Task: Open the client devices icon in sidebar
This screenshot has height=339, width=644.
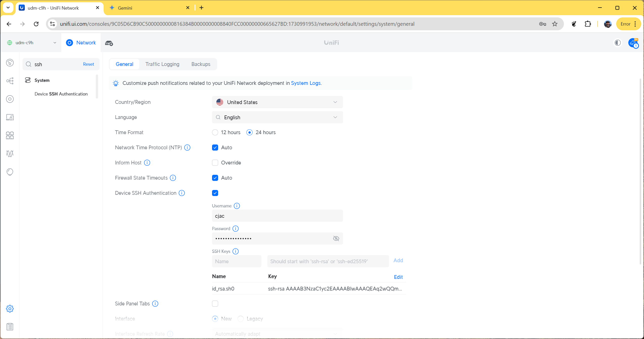Action: tap(10, 117)
